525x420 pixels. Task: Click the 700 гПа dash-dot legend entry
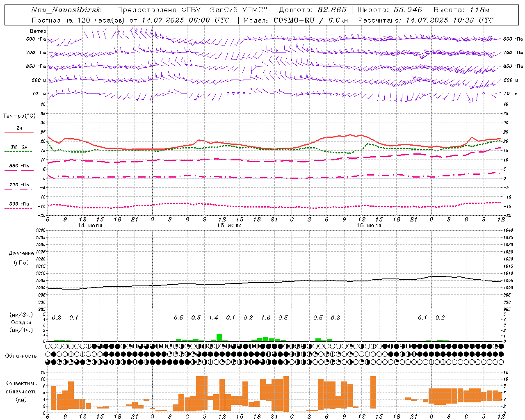[x=19, y=187]
